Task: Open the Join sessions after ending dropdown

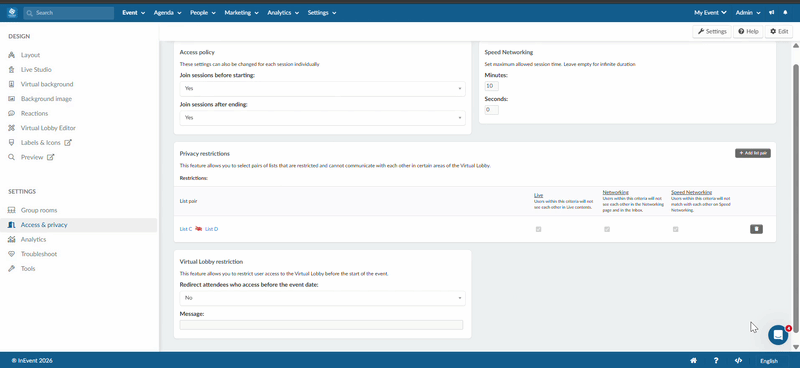Action: point(322,117)
